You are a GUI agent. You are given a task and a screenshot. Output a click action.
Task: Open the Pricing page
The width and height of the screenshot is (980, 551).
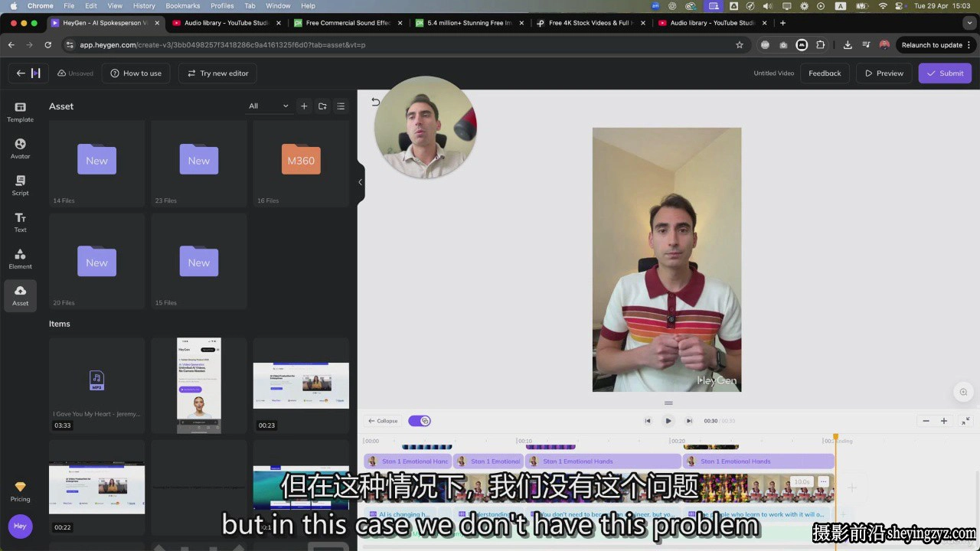[20, 491]
